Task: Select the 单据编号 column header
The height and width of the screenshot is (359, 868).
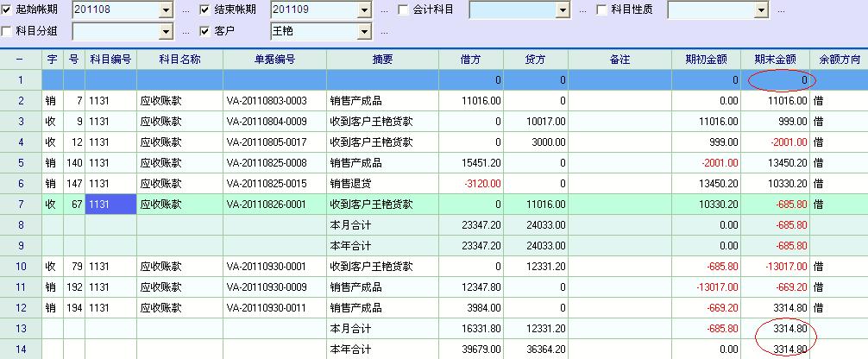Action: tap(274, 60)
